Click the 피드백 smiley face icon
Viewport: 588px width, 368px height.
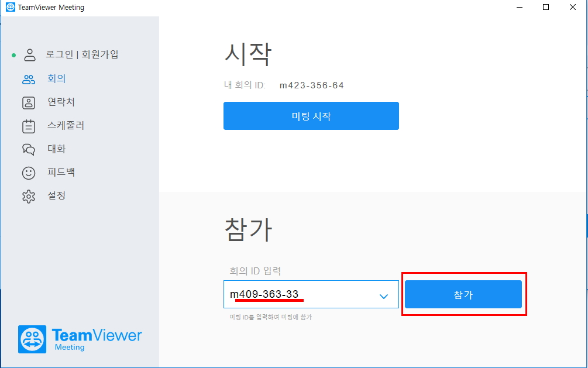pyautogui.click(x=29, y=173)
